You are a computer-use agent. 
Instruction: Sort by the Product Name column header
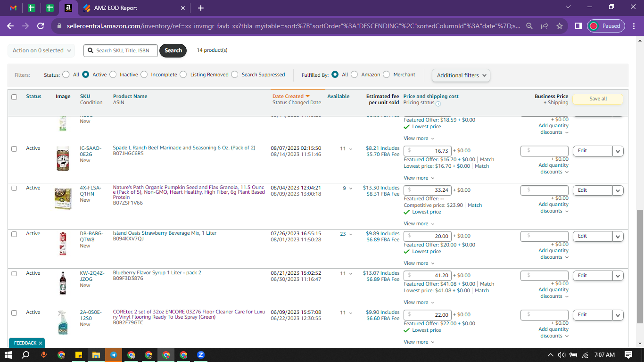(x=130, y=96)
